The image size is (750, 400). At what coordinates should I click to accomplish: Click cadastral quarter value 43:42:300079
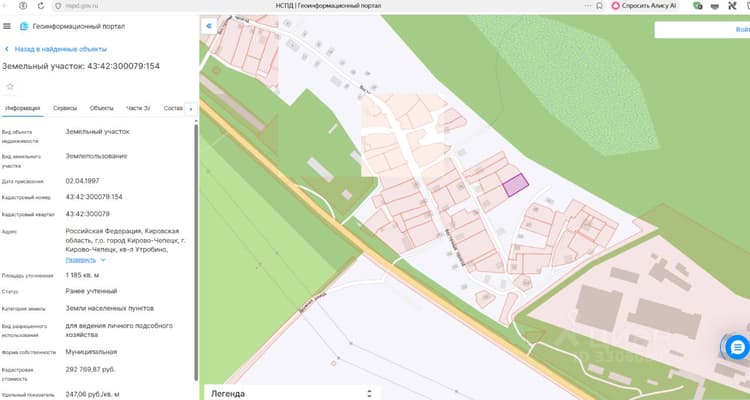(88, 214)
